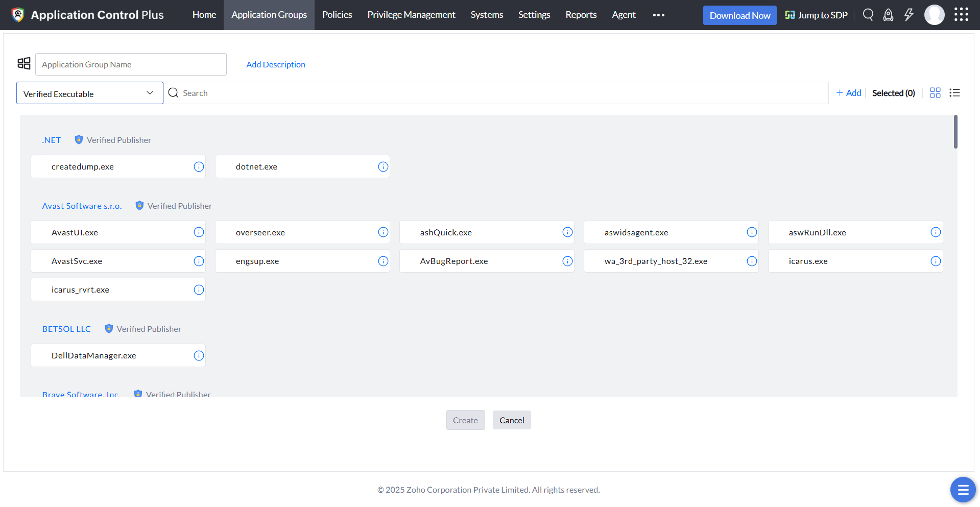The height and width of the screenshot is (507, 980).
Task: Select aswRunDll.exe card
Action: pos(855,232)
